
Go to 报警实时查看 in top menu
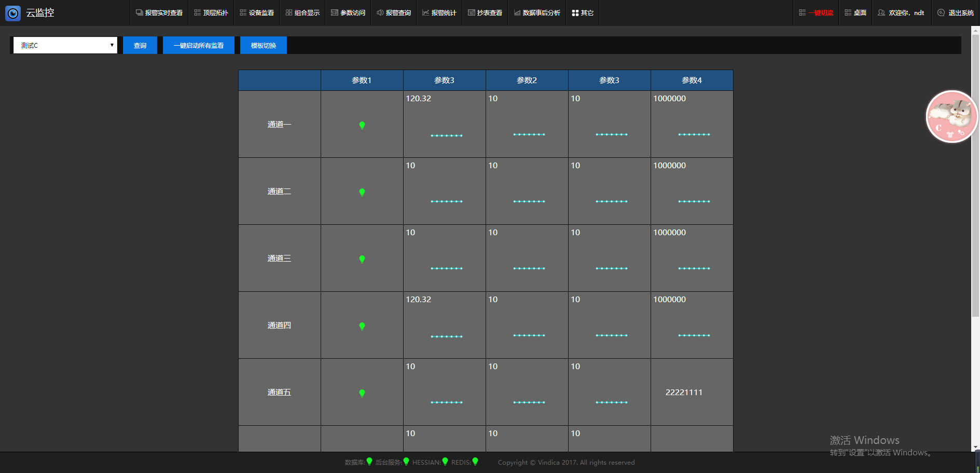(x=159, y=13)
